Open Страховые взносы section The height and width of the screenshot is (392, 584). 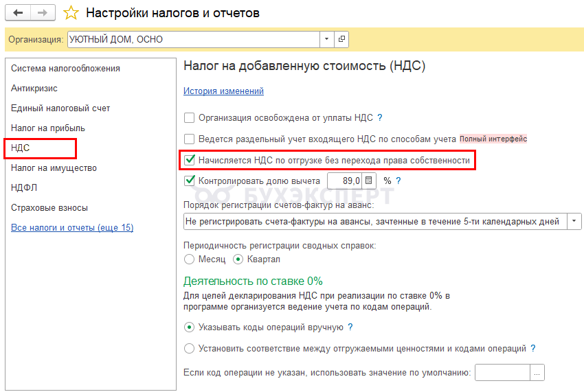pos(49,208)
